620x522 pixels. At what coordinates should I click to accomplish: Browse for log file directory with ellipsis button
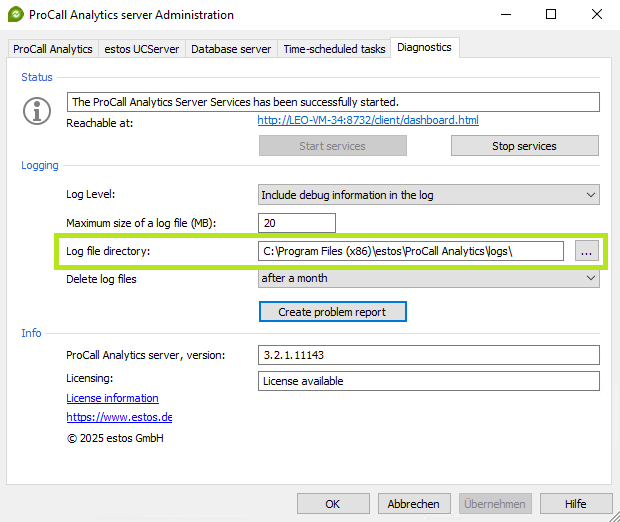[x=586, y=253]
